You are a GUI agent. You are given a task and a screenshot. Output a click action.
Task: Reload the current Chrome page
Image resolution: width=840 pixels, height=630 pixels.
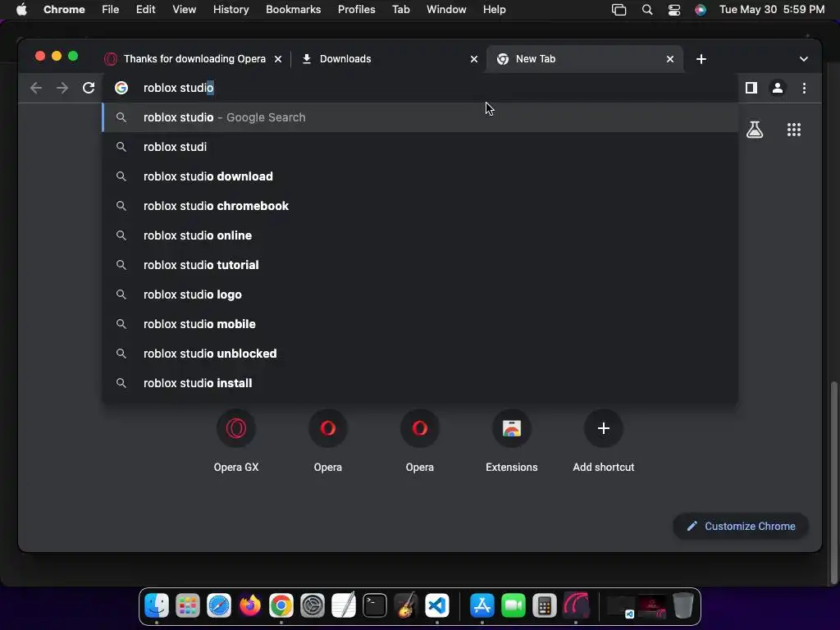pyautogui.click(x=89, y=88)
